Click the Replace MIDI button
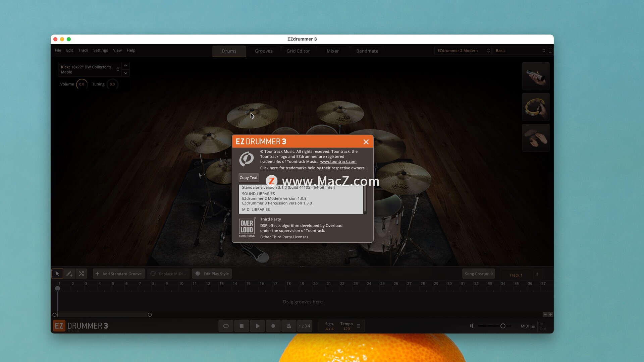Screen dimensions: 644x362 click(168, 274)
